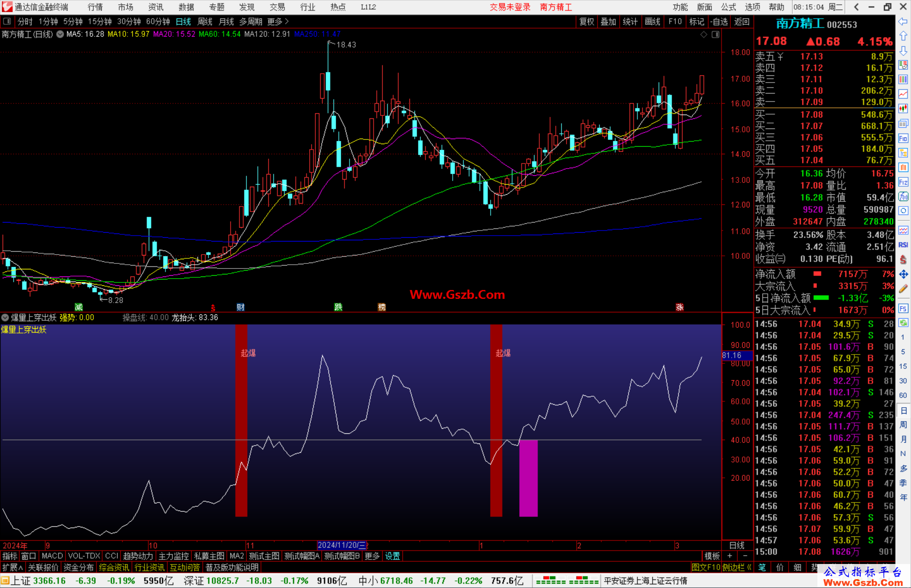Toggle the 爆量上穿出妖 indicator round button
Screen dimensions: 911x588
tap(5, 317)
